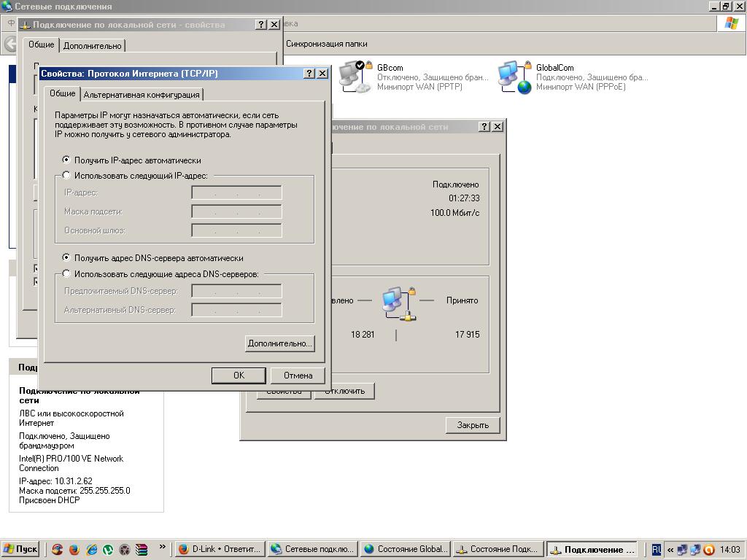
Task: Click the 'Подключено' status text in status window
Action: click(455, 184)
